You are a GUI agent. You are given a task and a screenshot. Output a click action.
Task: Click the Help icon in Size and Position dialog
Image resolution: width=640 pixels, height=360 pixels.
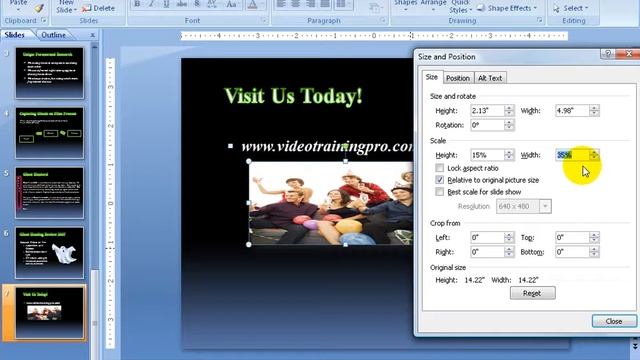[x=608, y=54]
